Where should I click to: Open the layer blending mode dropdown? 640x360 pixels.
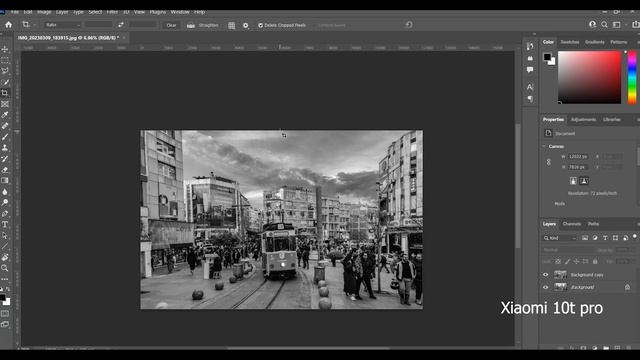coord(567,250)
